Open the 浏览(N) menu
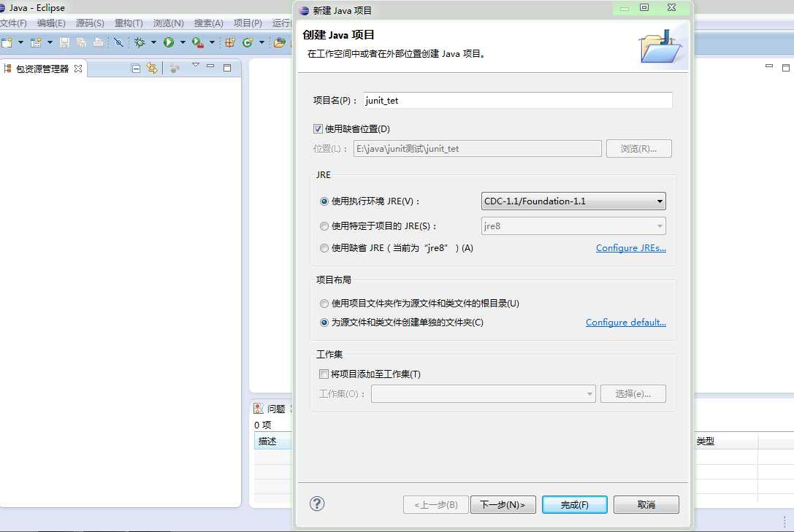This screenshot has width=794, height=532. coord(168,23)
